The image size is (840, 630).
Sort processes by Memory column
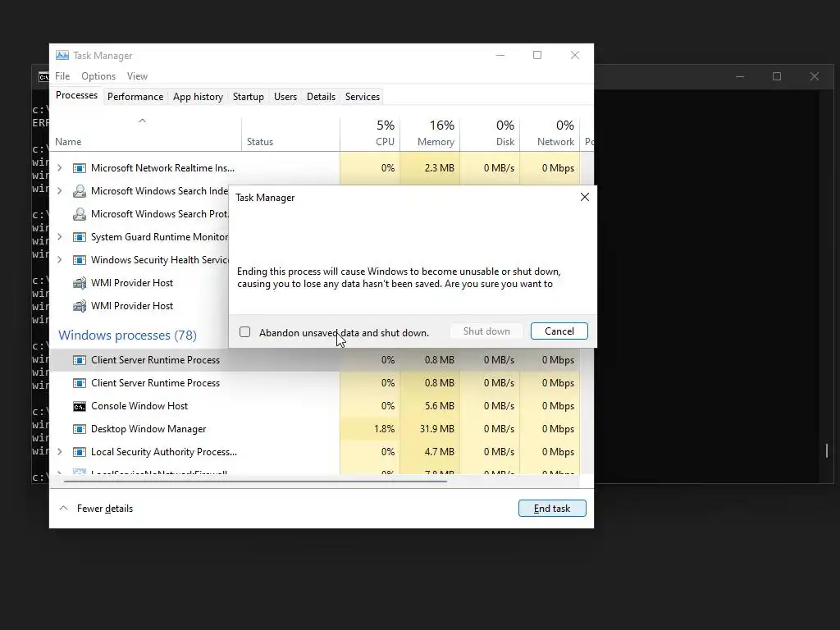click(x=430, y=134)
